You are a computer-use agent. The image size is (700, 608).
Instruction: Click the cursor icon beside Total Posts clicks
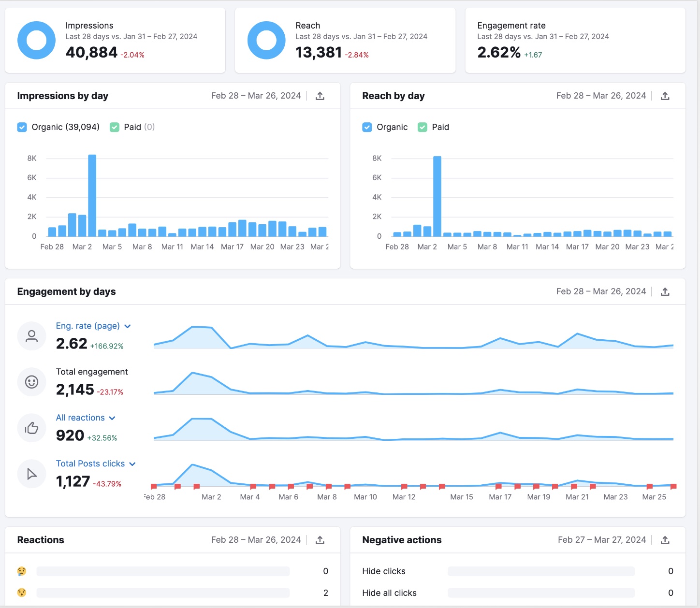(x=31, y=474)
